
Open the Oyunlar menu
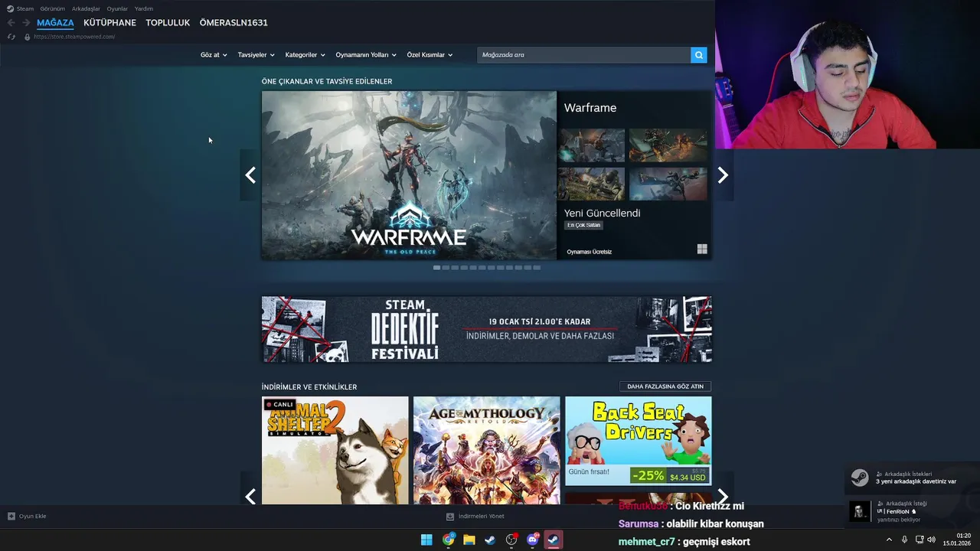pos(117,8)
